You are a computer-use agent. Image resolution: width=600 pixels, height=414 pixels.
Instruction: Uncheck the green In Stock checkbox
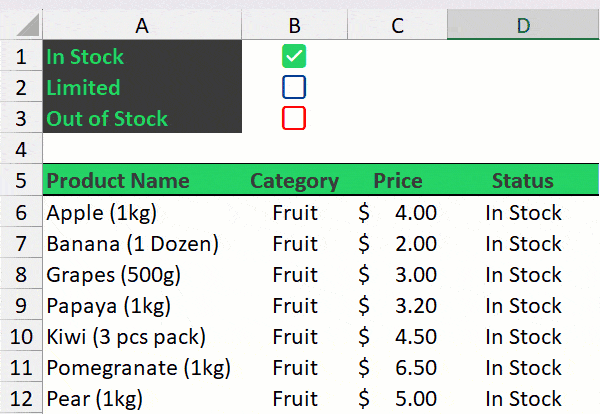(x=294, y=56)
